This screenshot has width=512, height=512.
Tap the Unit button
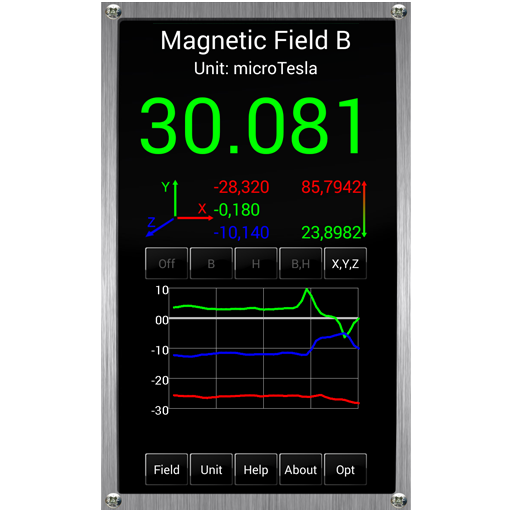(x=211, y=469)
